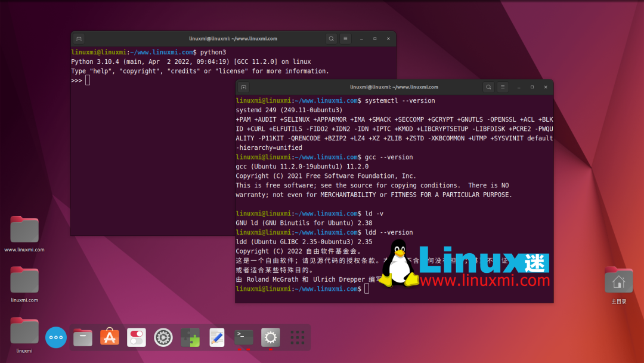Launch the Terminal app from the dock

pyautogui.click(x=243, y=337)
